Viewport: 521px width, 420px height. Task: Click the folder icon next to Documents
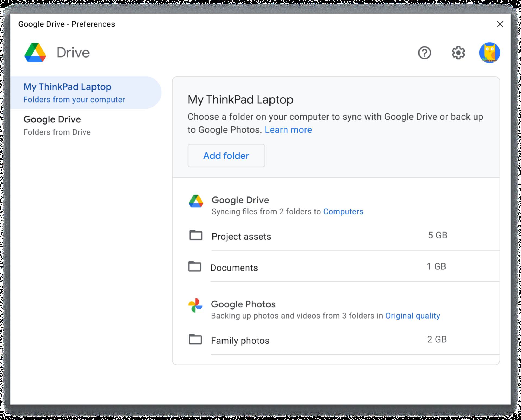(x=196, y=267)
